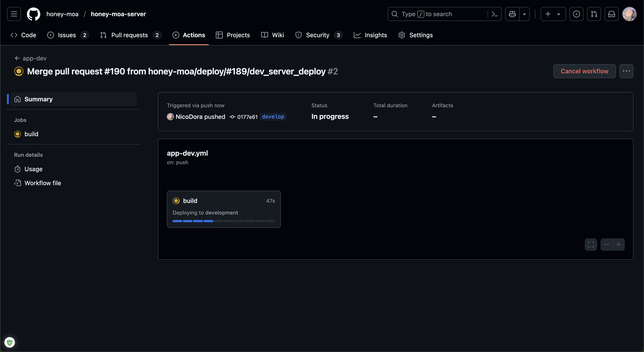This screenshot has width=644, height=352.
Task: Click the Security count badge 3
Action: 338,35
